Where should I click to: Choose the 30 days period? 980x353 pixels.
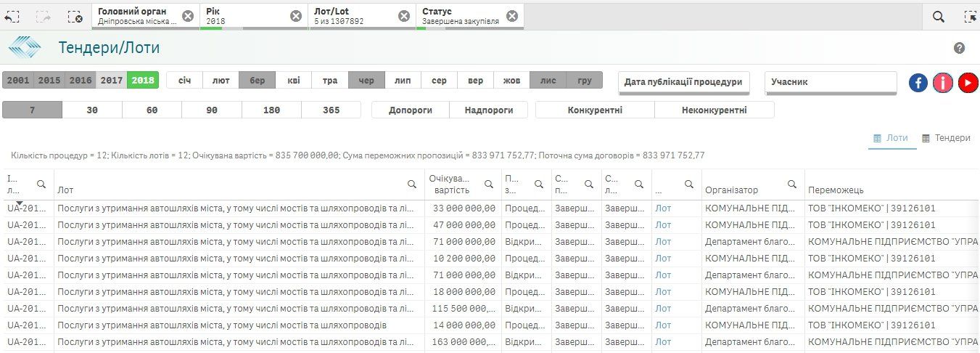(x=92, y=110)
